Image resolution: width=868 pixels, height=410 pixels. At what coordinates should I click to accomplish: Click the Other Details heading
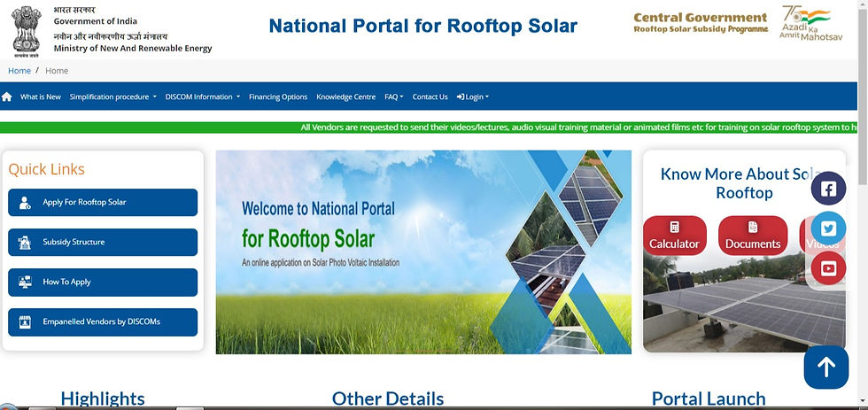(388, 398)
